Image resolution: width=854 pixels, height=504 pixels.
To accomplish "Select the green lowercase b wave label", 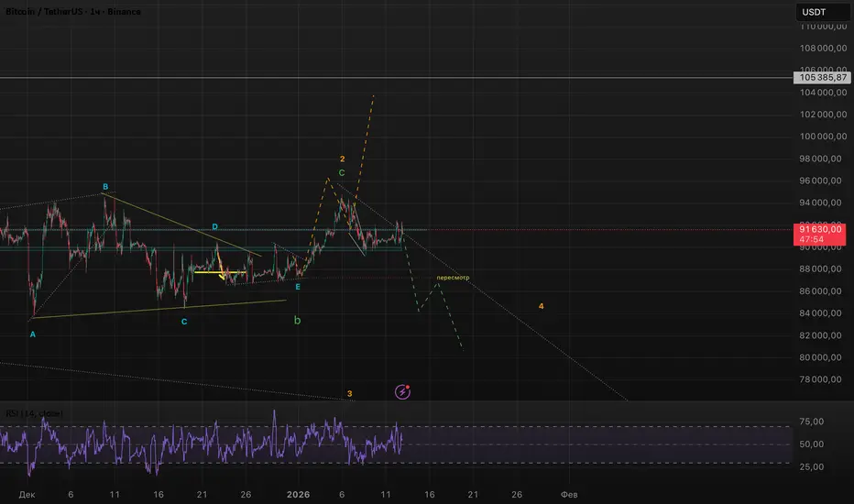I will point(298,320).
